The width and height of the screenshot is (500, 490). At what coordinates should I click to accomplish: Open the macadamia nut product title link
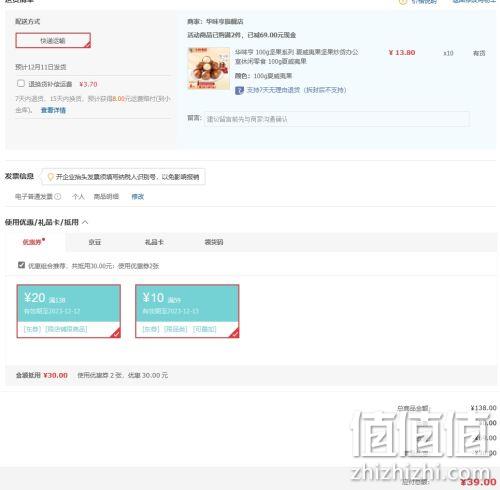(296, 57)
